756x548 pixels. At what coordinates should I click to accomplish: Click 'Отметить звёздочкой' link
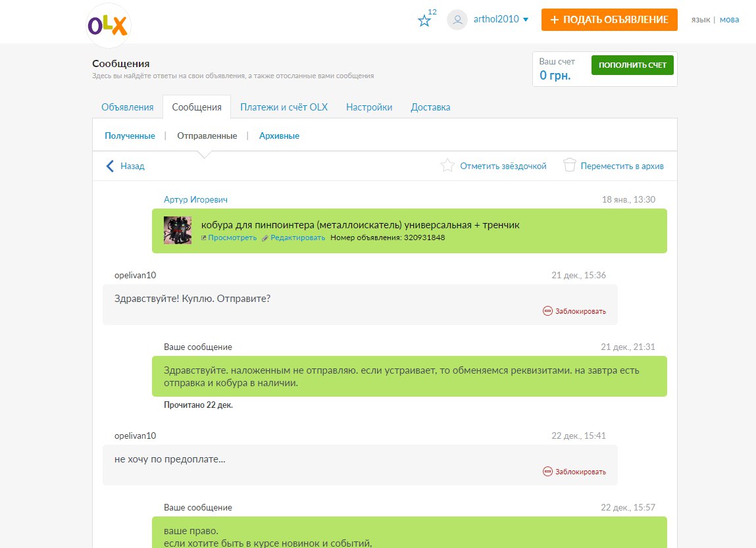[503, 166]
